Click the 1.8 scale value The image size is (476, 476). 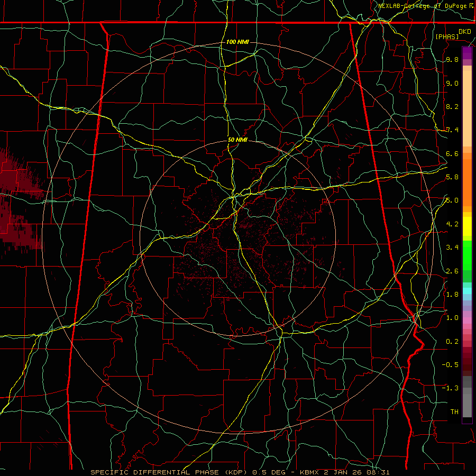(x=452, y=294)
